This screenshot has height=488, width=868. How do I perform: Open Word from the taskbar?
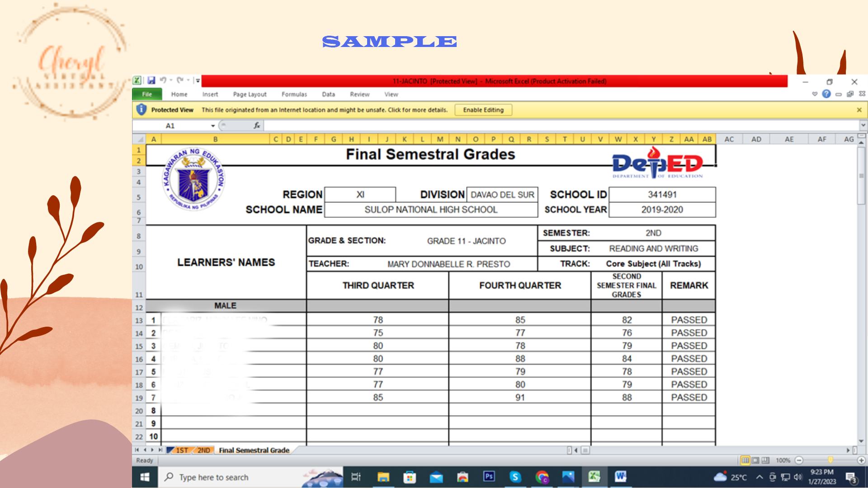click(x=620, y=477)
